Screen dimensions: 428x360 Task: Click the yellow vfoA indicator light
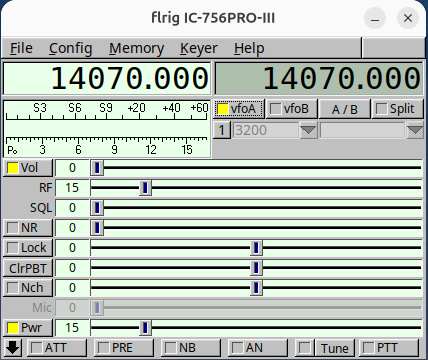223,109
